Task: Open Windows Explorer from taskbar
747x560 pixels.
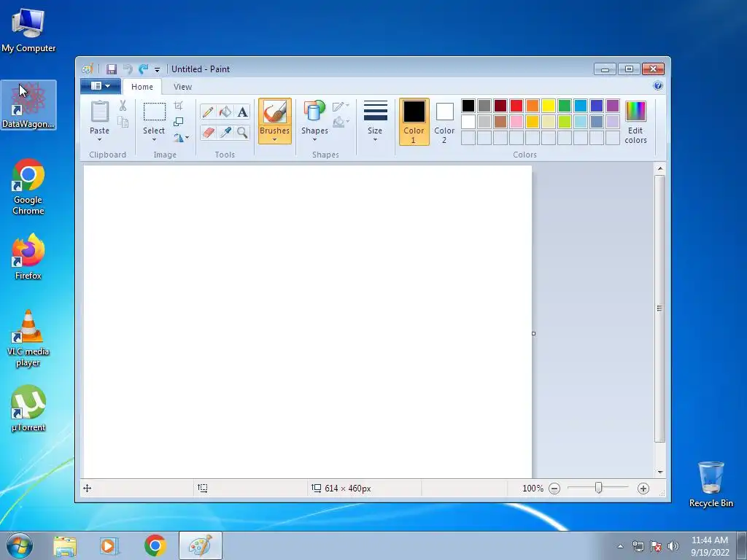Action: [65, 545]
